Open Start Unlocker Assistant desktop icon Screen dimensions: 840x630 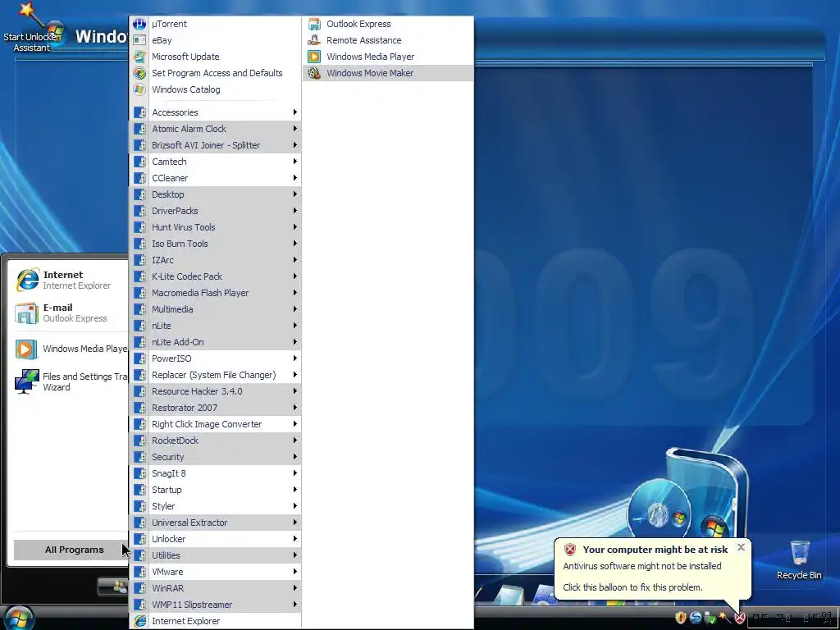[33, 27]
